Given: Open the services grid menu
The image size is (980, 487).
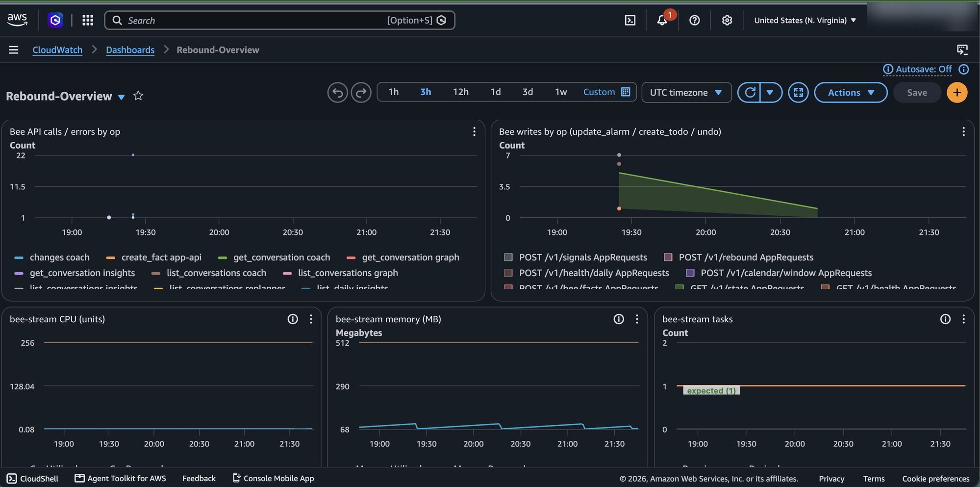Looking at the screenshot, I should (88, 20).
